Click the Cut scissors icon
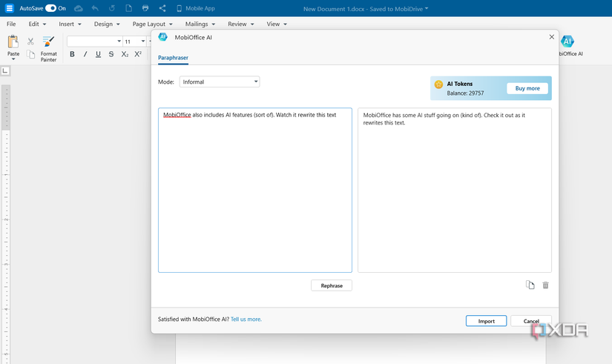Screen dimensions: 612x364 tap(30, 42)
